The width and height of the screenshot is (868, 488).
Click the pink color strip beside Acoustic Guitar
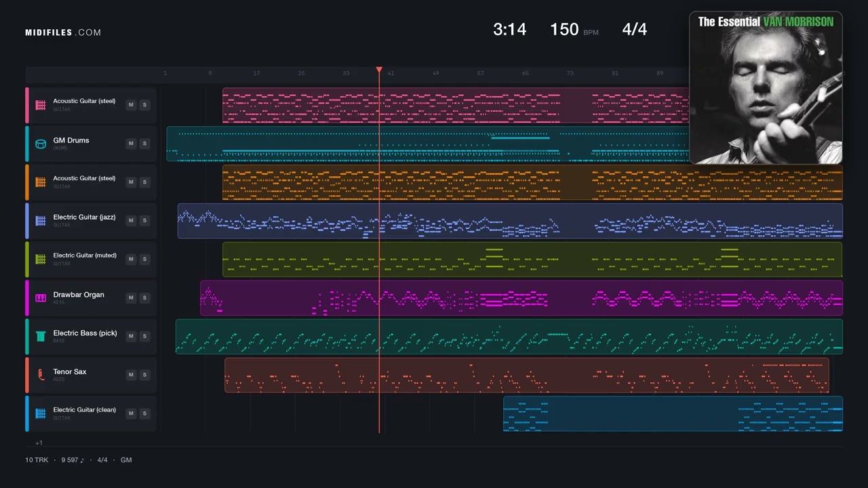(27, 105)
